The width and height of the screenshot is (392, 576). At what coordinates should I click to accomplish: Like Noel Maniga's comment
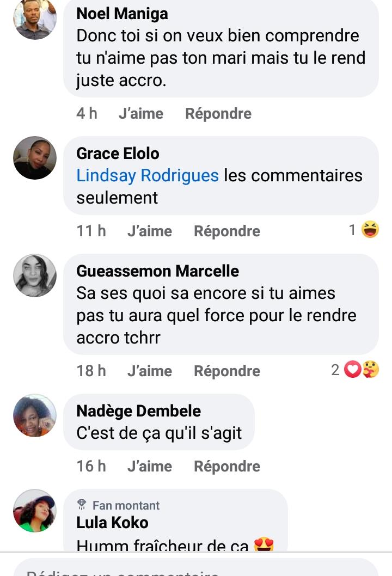click(140, 113)
